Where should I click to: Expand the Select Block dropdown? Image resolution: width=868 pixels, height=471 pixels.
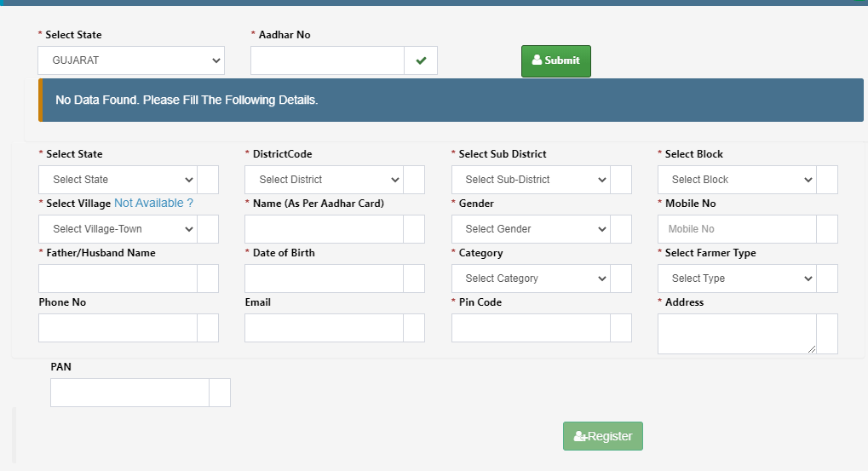[737, 180]
